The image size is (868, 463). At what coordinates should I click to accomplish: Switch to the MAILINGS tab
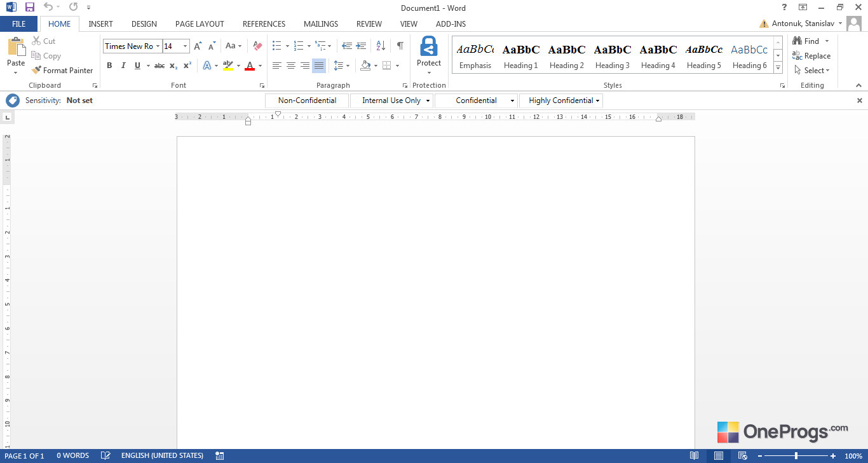[x=321, y=24]
